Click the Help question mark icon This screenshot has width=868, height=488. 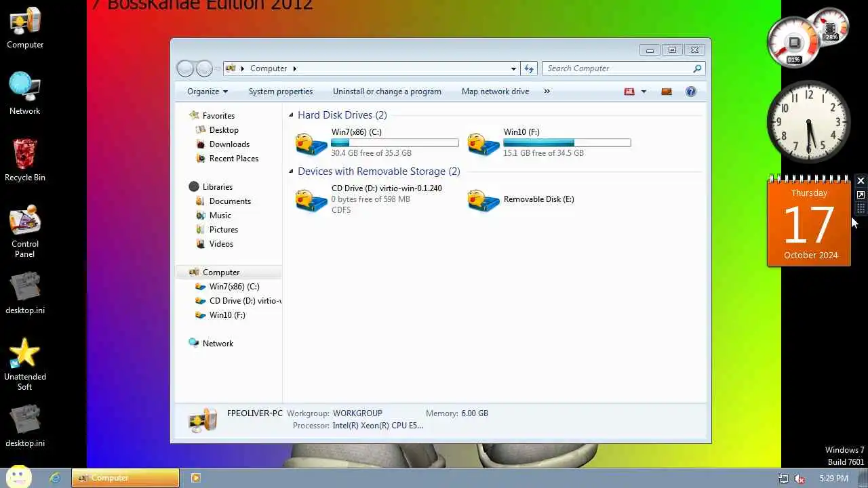[x=691, y=91]
